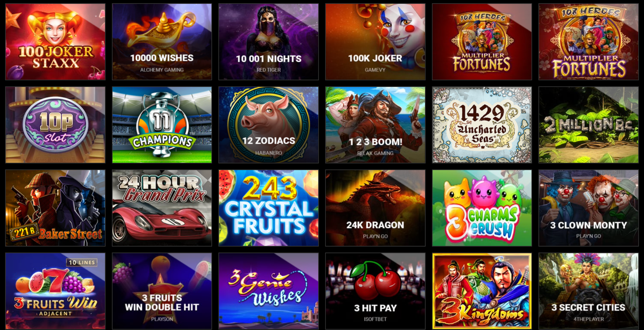Select 3 Clown Monty by Play'n GO
Image resolution: width=644 pixels, height=330 pixels.
click(x=588, y=208)
